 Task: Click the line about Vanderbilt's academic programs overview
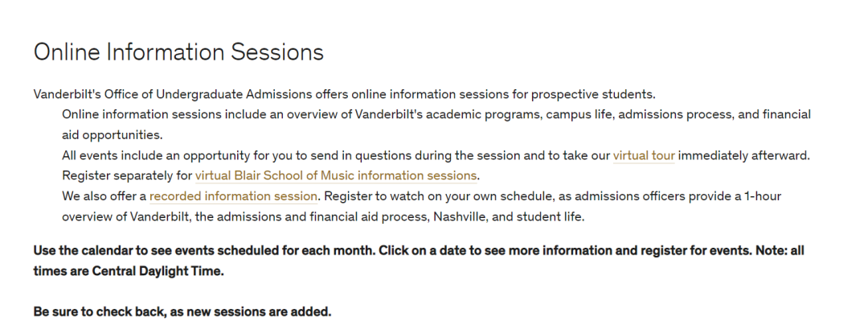tap(436, 114)
